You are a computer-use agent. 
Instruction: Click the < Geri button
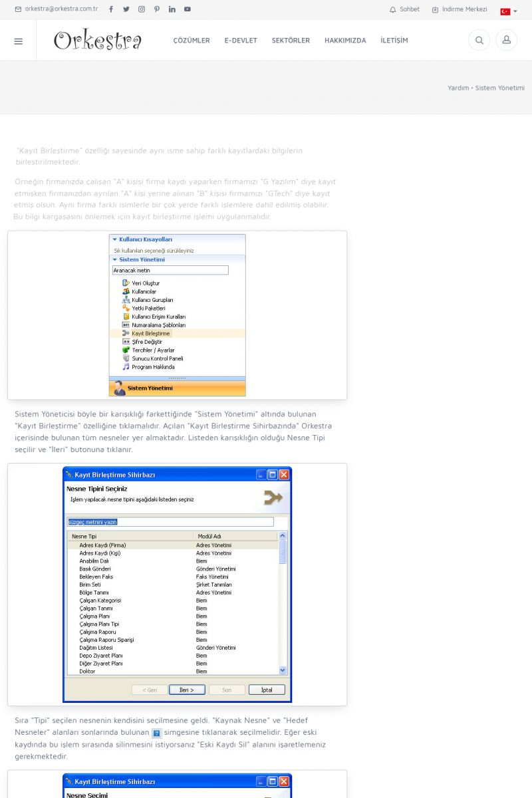[150, 690]
